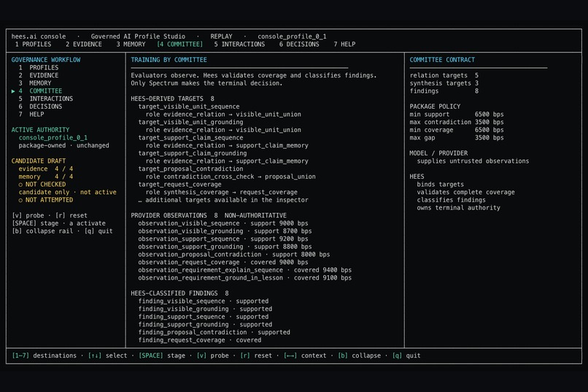
Task: Select COMMITTEE in Governance Workflow list
Action: 40,91
